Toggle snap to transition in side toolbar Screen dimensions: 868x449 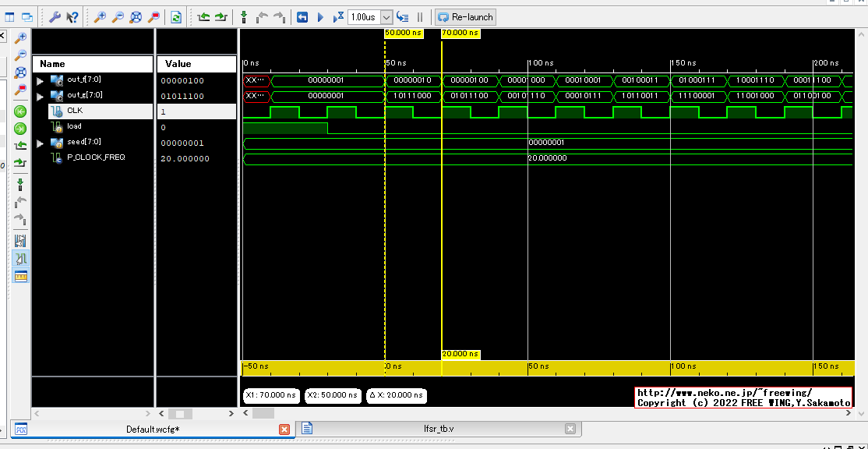click(x=20, y=258)
